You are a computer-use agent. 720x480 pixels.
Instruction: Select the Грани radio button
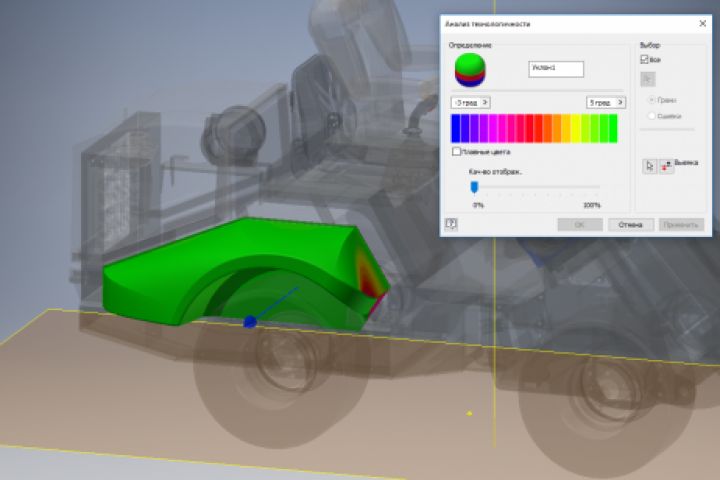point(652,100)
